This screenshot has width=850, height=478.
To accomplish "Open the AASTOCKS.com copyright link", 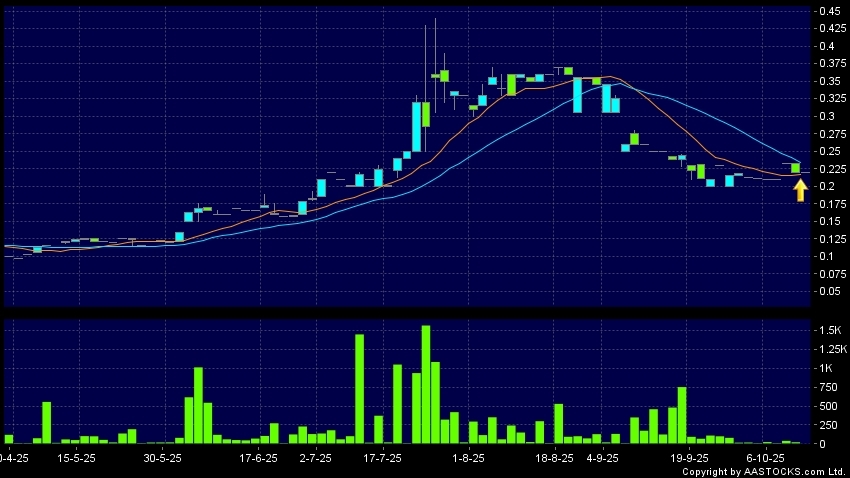I will tap(767, 472).
